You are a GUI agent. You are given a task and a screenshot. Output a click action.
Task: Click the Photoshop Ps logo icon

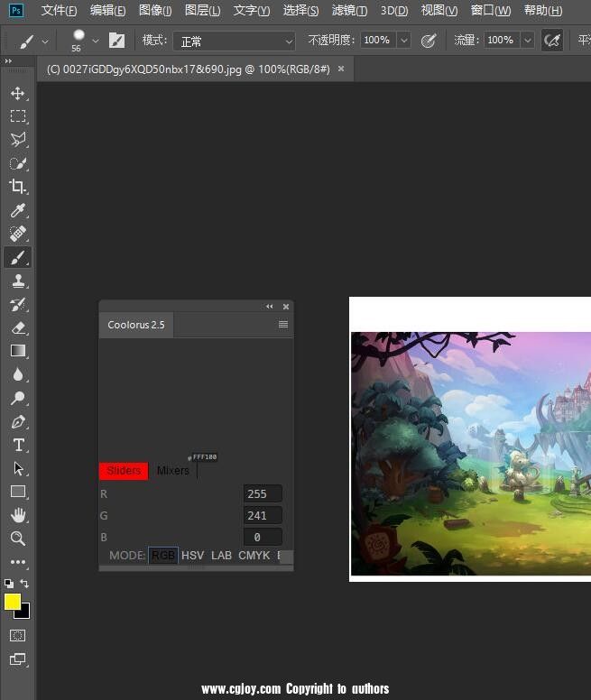16,10
